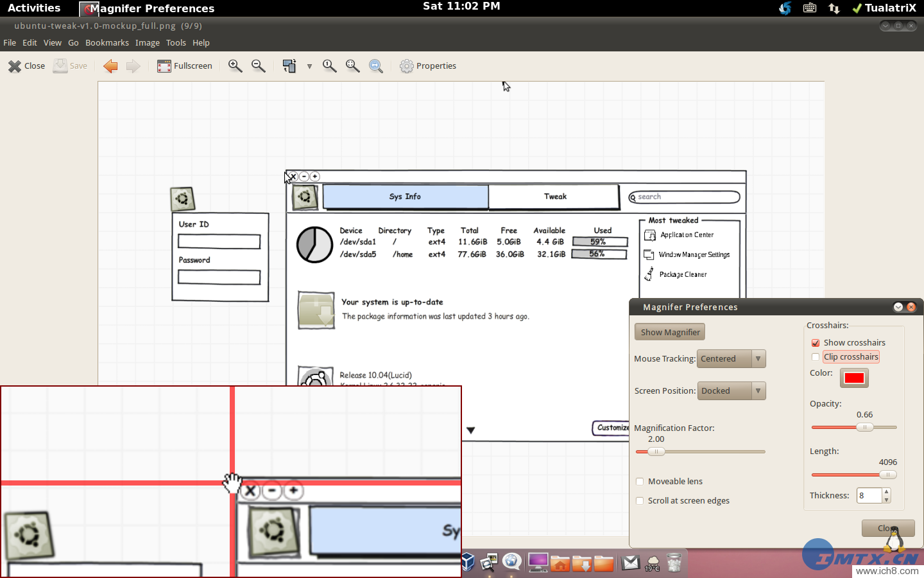Image resolution: width=924 pixels, height=578 pixels.
Task: Click the fit to width zoom icon
Action: coord(376,66)
